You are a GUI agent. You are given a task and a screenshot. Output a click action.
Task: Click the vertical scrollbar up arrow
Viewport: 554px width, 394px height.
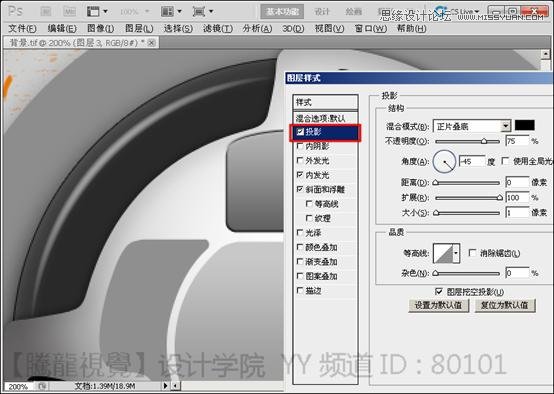tap(546, 54)
